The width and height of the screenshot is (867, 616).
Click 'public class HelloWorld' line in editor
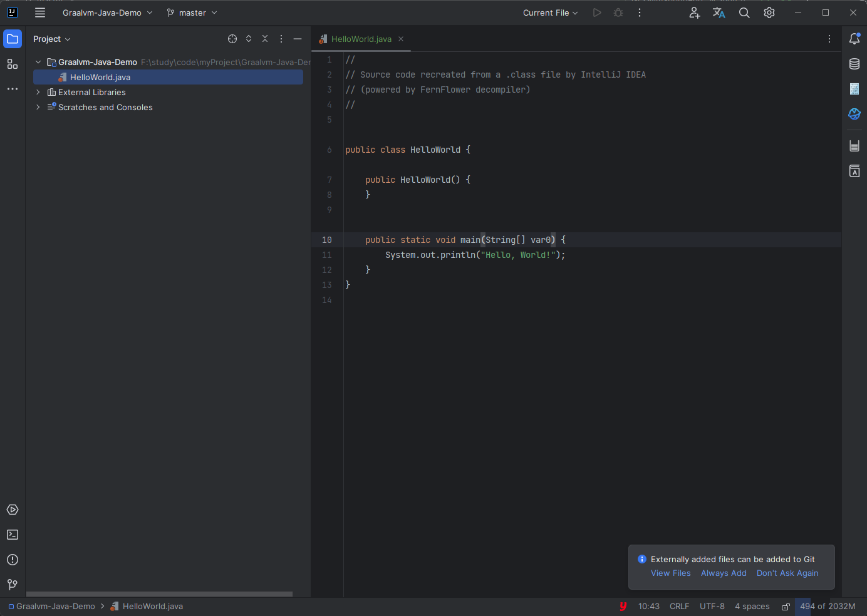pos(408,150)
